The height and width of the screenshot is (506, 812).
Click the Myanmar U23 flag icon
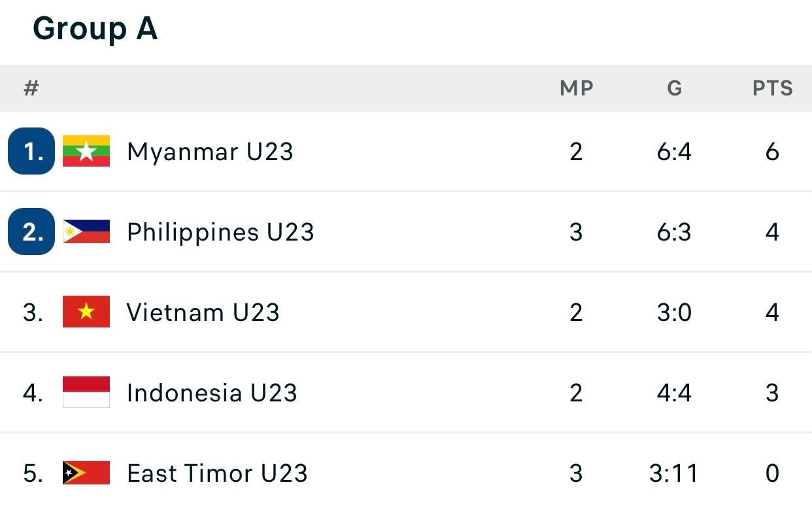(86, 152)
